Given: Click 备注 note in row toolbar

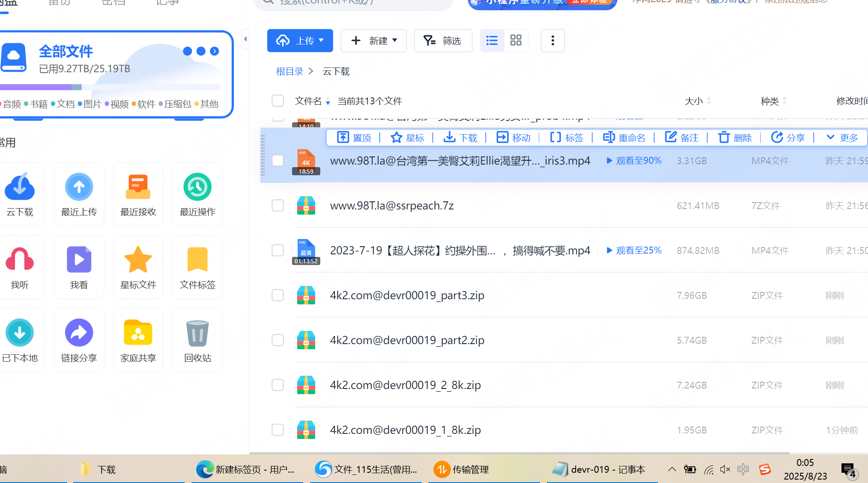Looking at the screenshot, I should tap(682, 138).
